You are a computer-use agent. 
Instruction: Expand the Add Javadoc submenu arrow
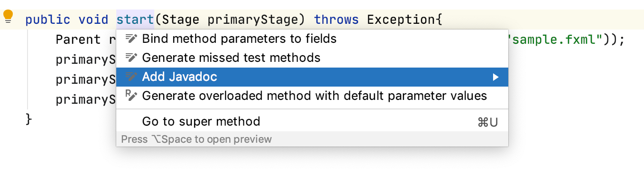tap(495, 77)
